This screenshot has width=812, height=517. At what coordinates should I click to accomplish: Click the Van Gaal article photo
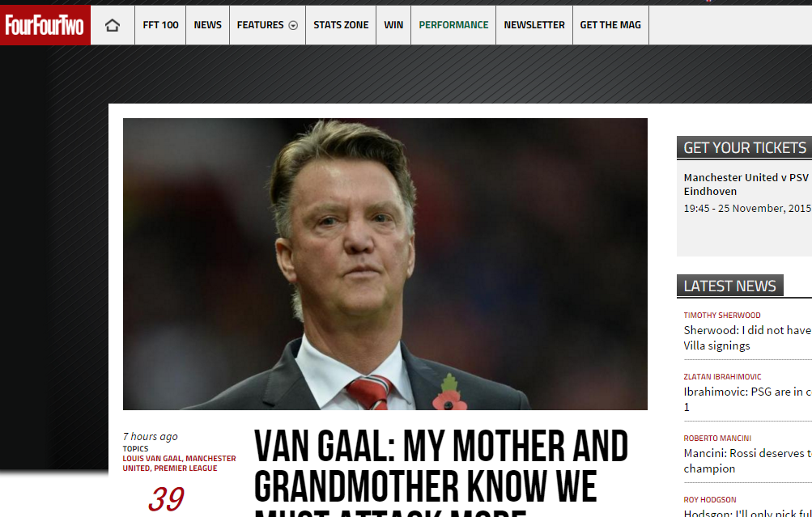[x=385, y=264]
